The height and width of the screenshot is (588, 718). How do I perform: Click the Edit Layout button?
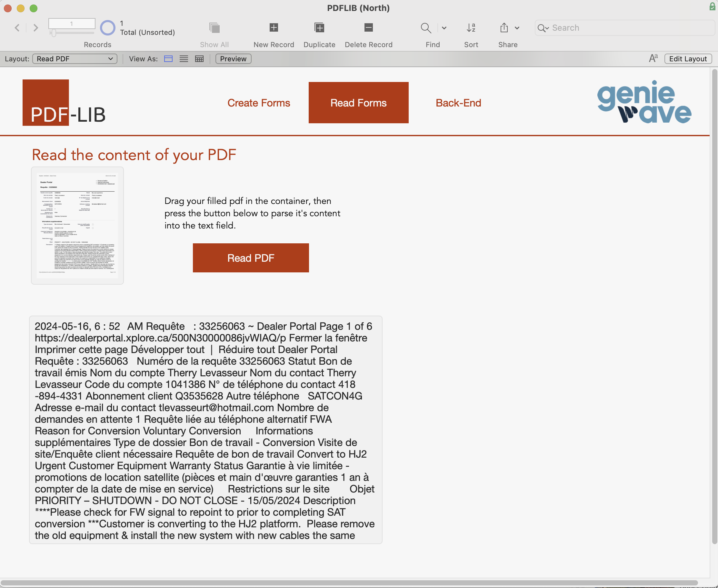tap(688, 59)
